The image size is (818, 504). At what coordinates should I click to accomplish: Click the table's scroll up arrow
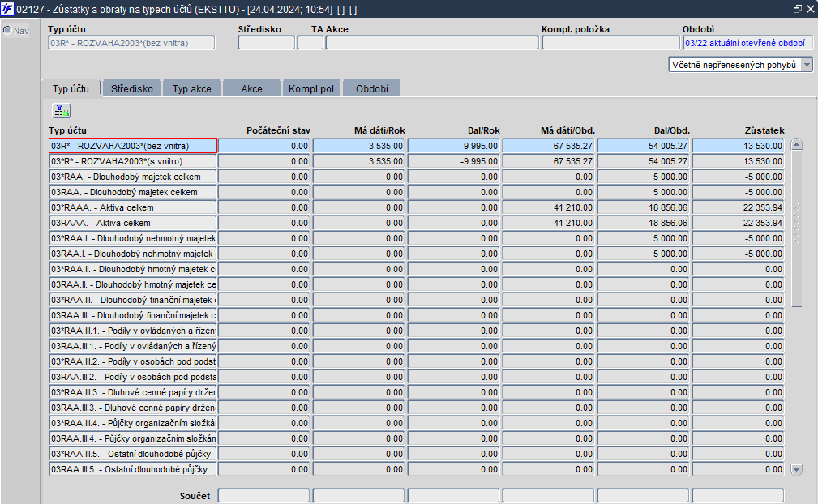point(797,144)
